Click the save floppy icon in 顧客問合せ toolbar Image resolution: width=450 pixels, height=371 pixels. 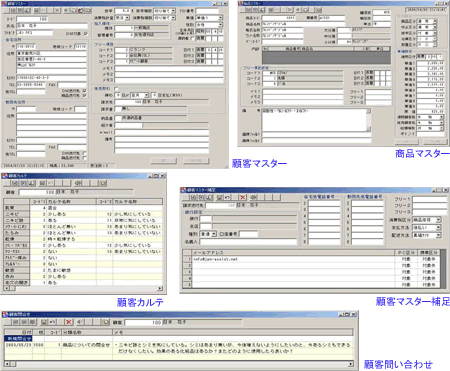tap(43, 322)
